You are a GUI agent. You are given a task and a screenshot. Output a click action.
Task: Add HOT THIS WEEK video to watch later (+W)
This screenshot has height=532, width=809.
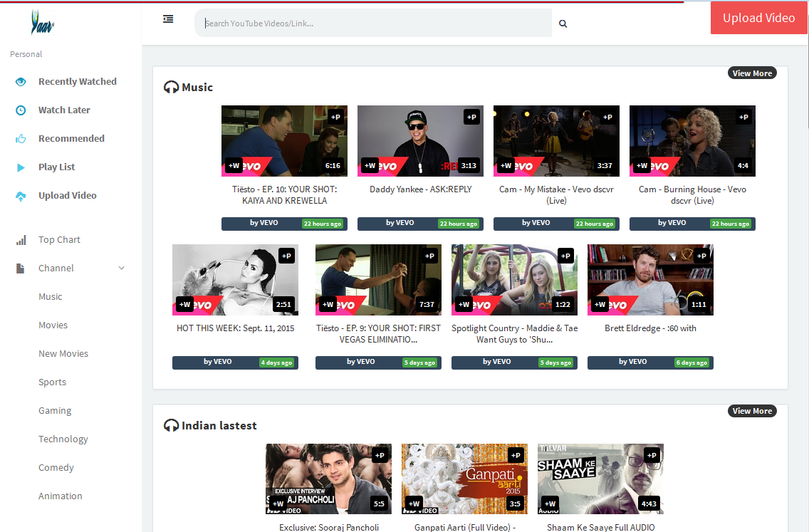click(184, 304)
